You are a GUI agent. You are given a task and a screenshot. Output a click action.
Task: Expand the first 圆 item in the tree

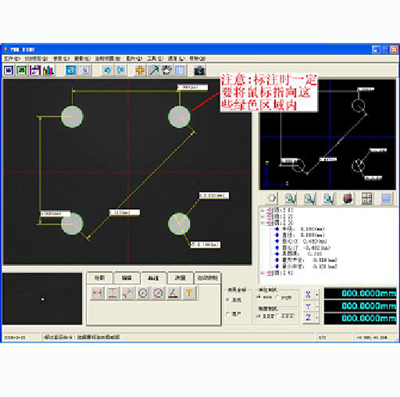coord(262,211)
